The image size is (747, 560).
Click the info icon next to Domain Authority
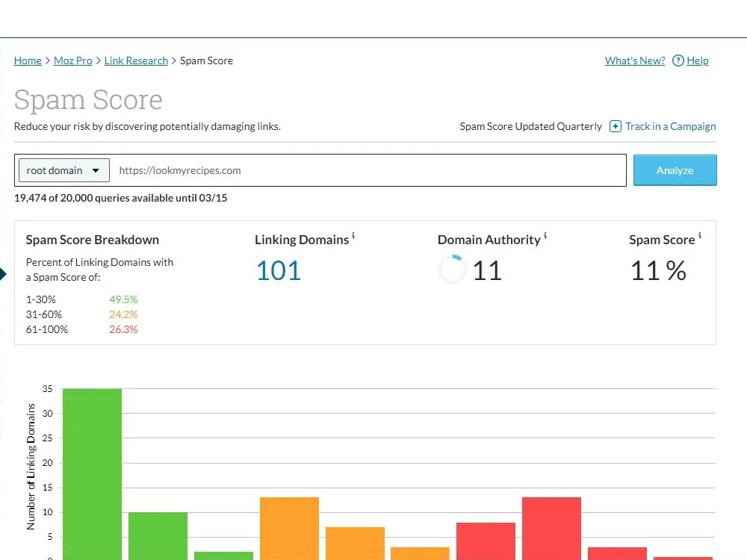coord(545,235)
